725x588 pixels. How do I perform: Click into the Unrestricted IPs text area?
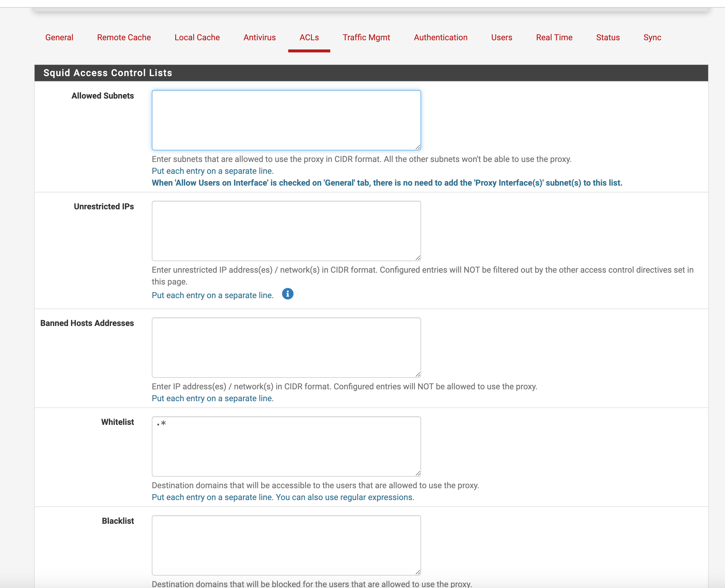pyautogui.click(x=286, y=231)
